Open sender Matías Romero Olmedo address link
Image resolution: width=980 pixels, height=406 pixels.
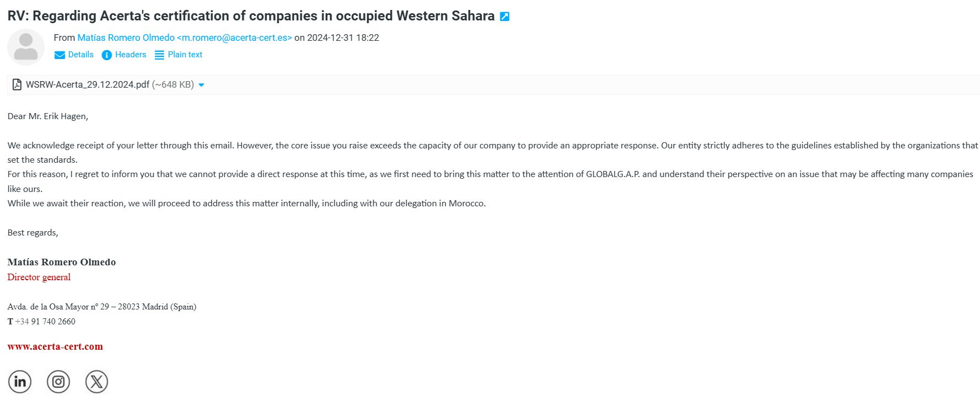185,38
